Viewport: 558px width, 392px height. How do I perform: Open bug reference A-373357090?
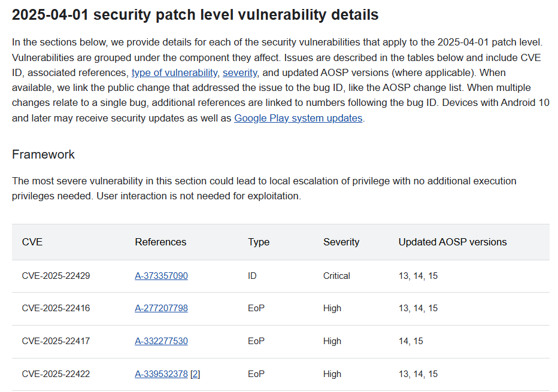point(161,276)
